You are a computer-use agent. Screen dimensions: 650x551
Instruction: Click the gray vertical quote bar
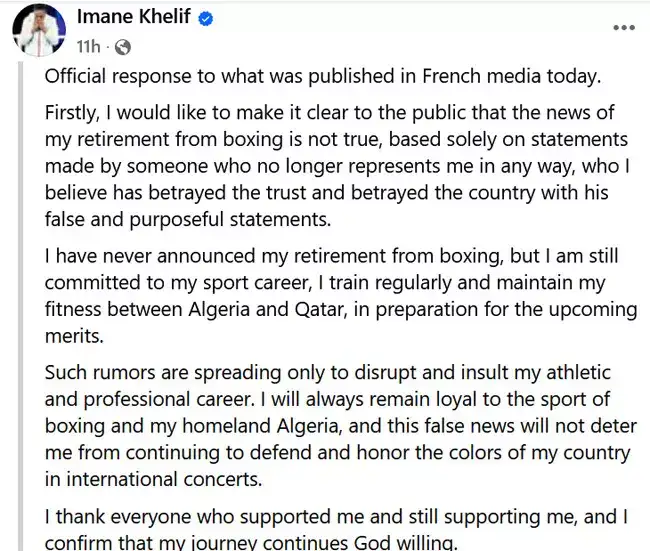20,306
